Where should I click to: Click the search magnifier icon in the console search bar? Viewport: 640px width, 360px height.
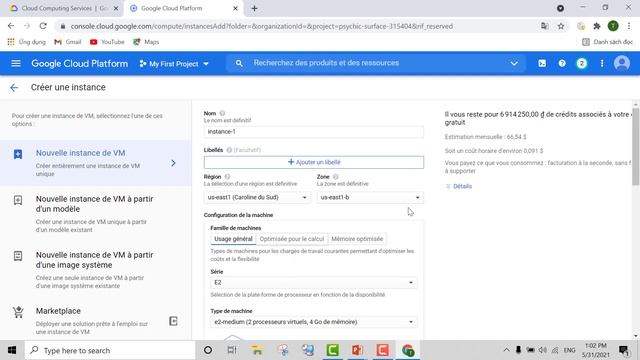pos(239,63)
